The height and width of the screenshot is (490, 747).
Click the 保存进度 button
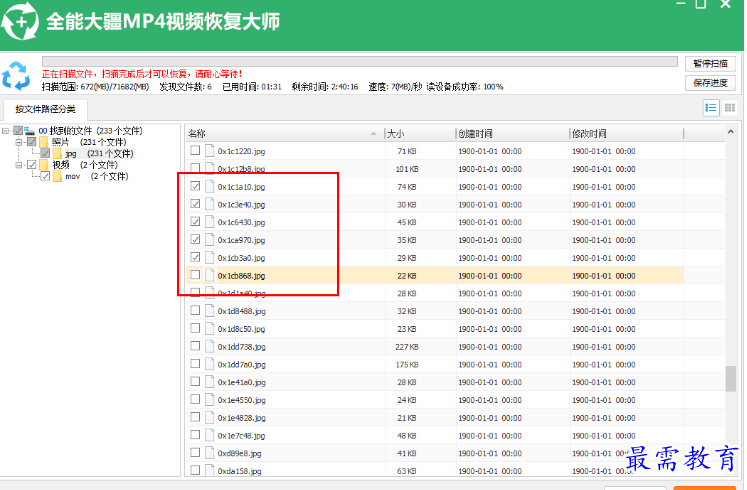tap(710, 83)
